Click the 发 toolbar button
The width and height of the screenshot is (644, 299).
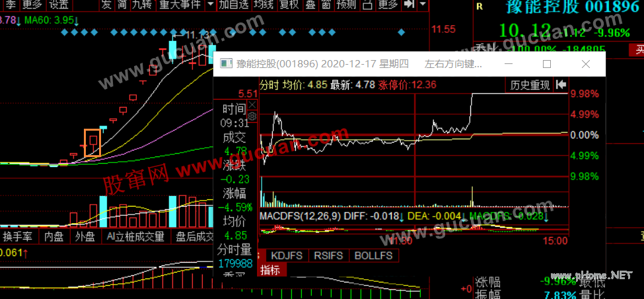pos(106,5)
